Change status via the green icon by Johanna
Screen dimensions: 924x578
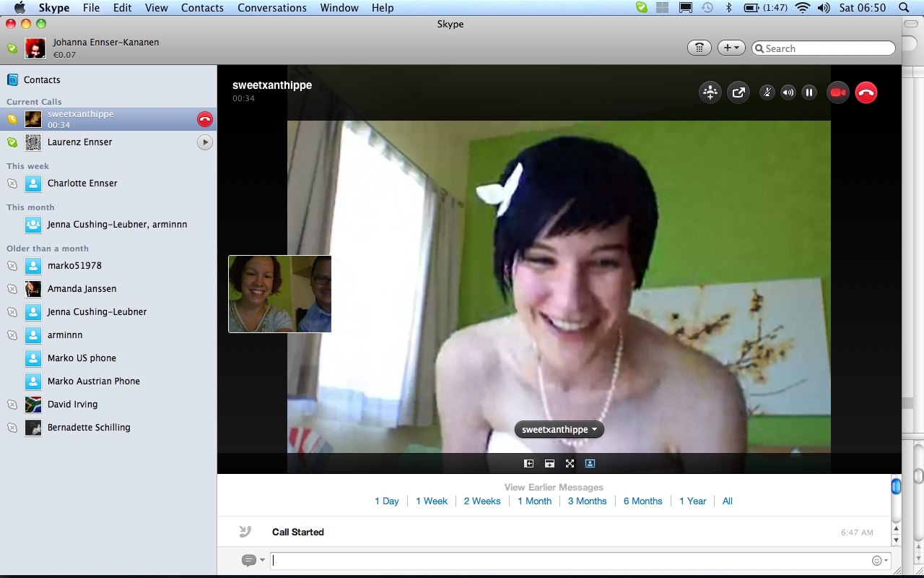pyautogui.click(x=12, y=48)
